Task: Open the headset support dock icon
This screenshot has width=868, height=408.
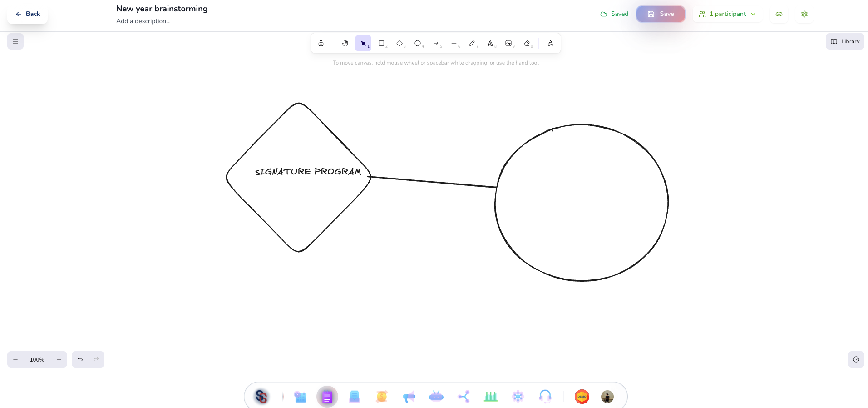Action: pyautogui.click(x=545, y=397)
